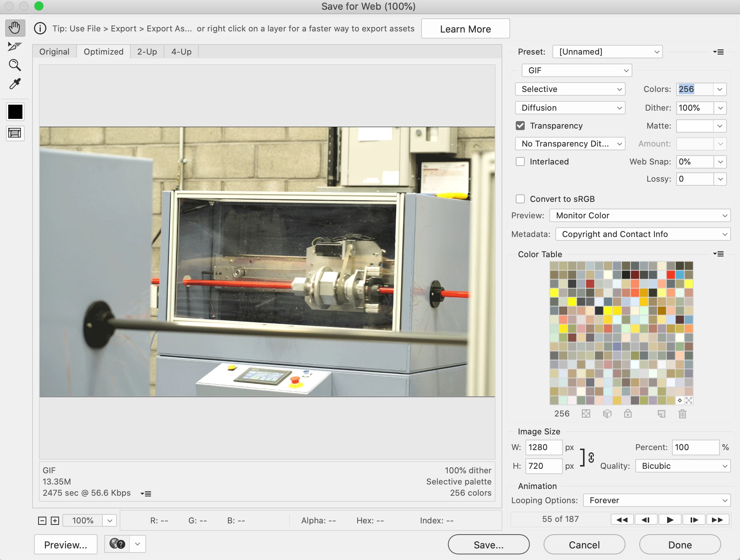The width and height of the screenshot is (740, 560).
Task: Open the Looping Options dropdown
Action: coord(657,500)
